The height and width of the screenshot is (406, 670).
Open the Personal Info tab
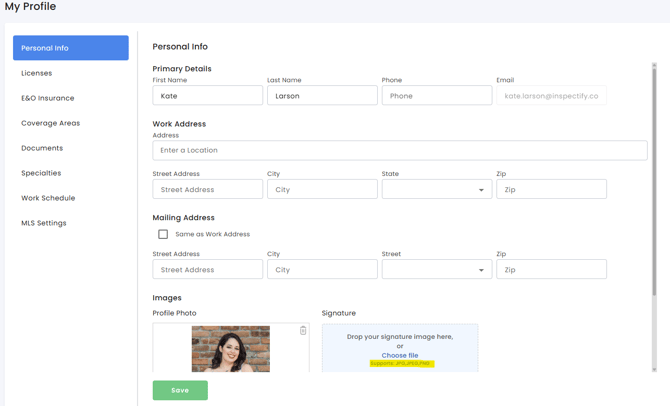[x=71, y=48]
